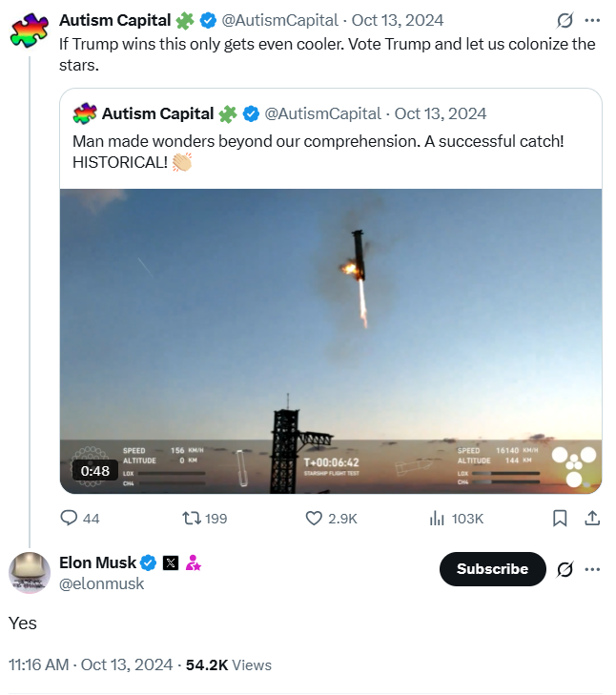The width and height of the screenshot is (616, 695).
Task: Open Grok icon beside Subscribe button
Action: click(565, 569)
